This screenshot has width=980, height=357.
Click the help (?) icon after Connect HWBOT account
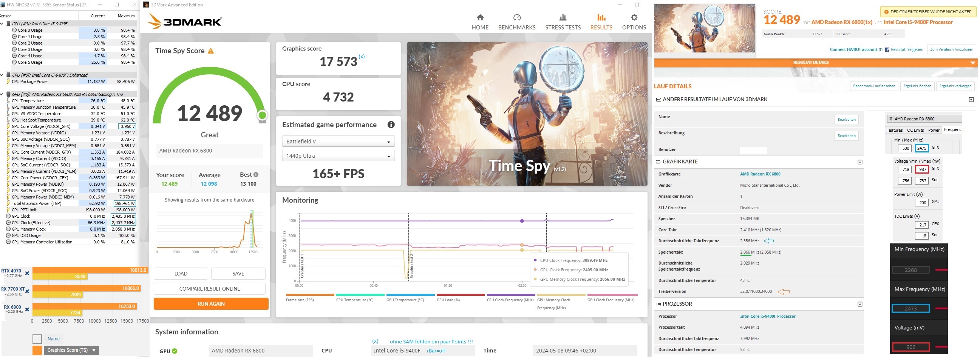(880, 50)
